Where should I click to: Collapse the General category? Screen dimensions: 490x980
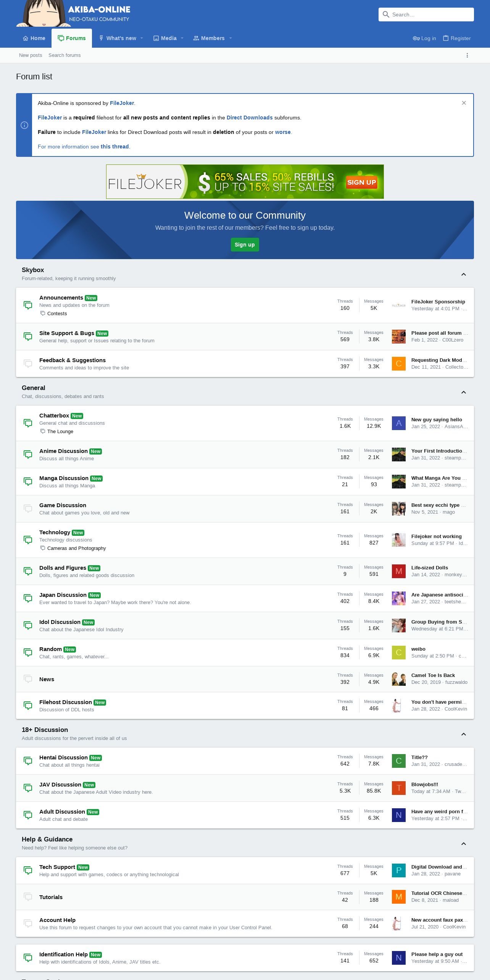tap(464, 392)
